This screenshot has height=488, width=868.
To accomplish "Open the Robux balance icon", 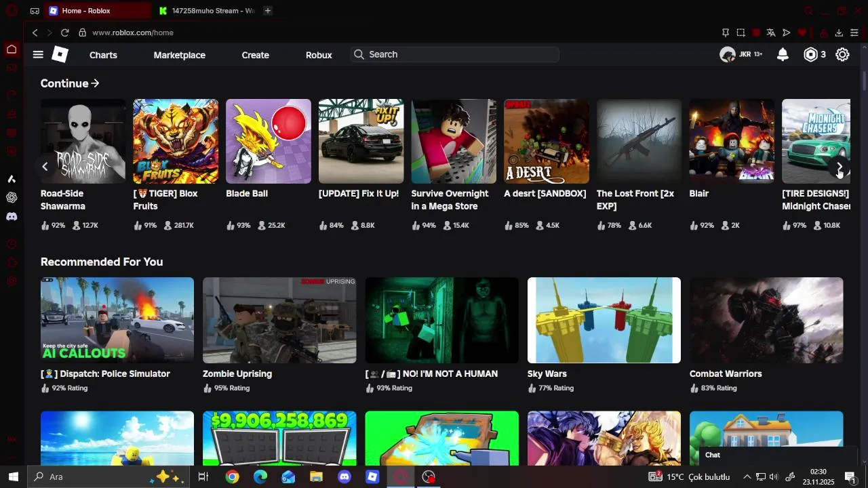I will [x=810, y=55].
